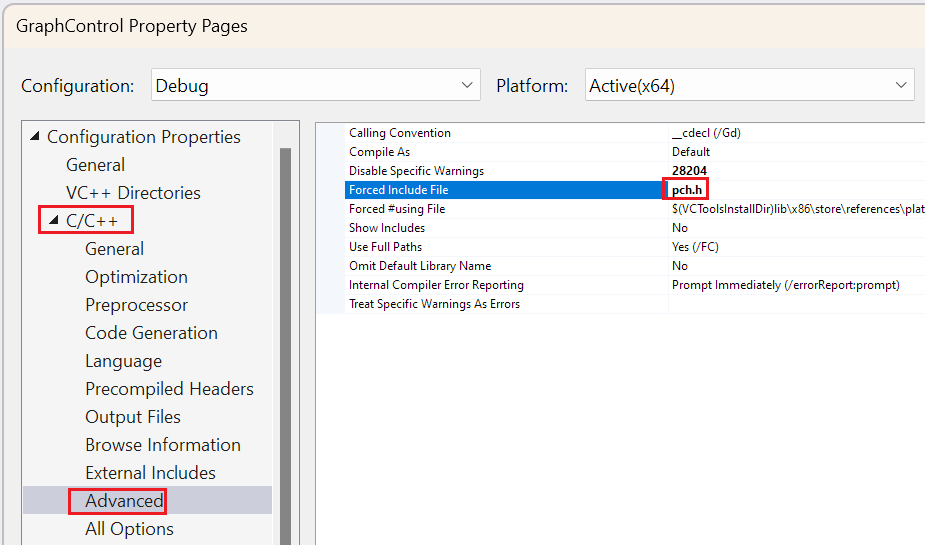Open the Configuration dropdown showing Debug
This screenshot has height=545, width=925.
pos(315,86)
